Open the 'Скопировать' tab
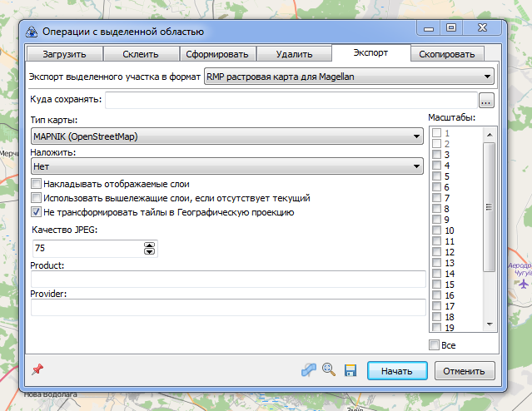532x411 pixels. coord(446,55)
